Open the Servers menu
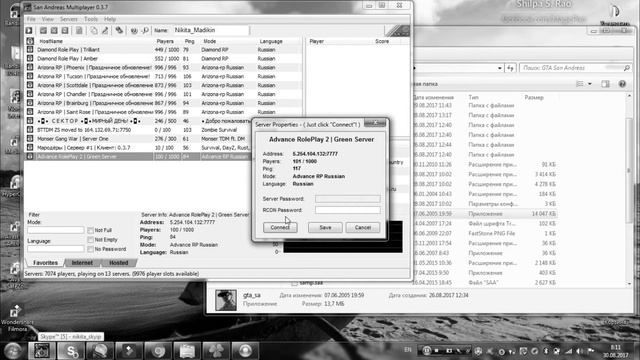 tap(69, 19)
